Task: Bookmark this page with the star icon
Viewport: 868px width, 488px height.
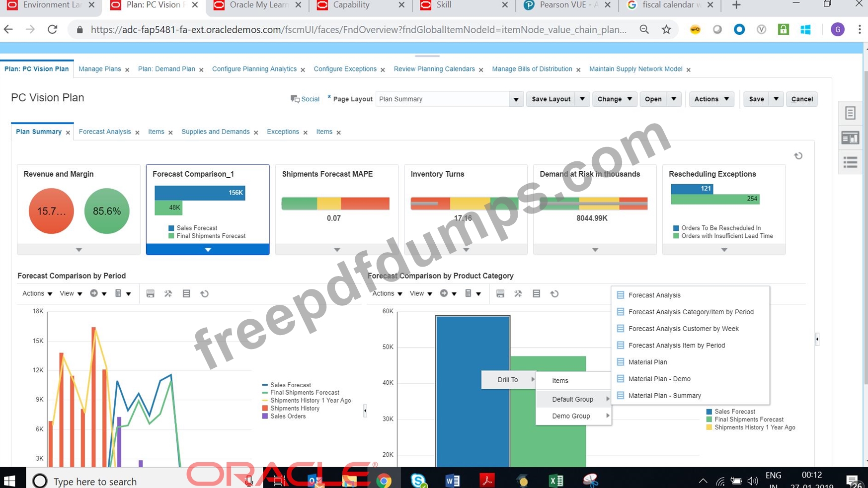Action: (x=666, y=30)
